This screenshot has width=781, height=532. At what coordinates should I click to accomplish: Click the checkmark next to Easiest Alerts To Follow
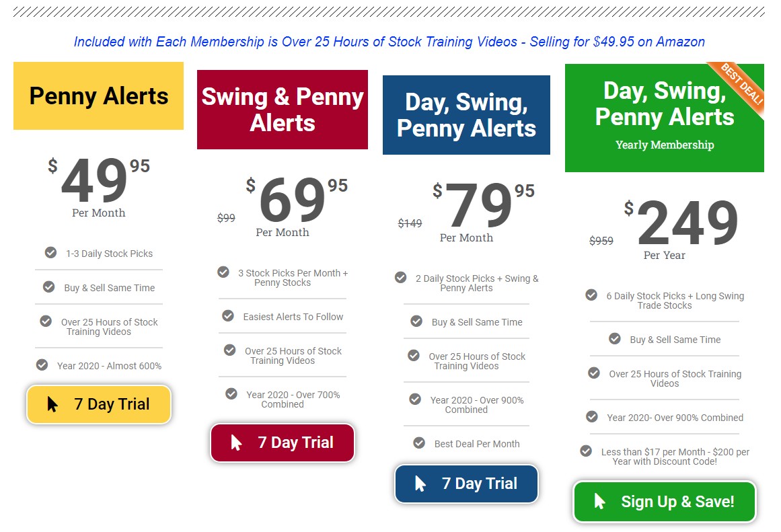click(x=228, y=316)
